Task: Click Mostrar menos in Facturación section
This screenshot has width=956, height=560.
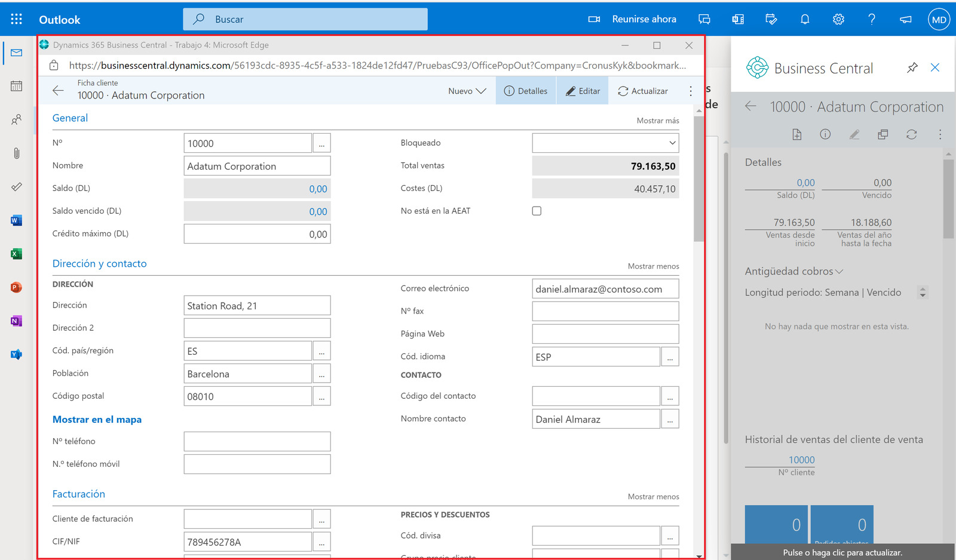Action: [x=653, y=497]
